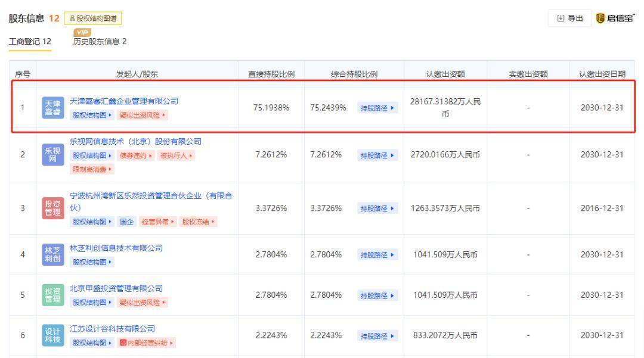This screenshot has height=358, width=644.
Task: Expand 经营异常 tag in row 3
Action: click(157, 222)
